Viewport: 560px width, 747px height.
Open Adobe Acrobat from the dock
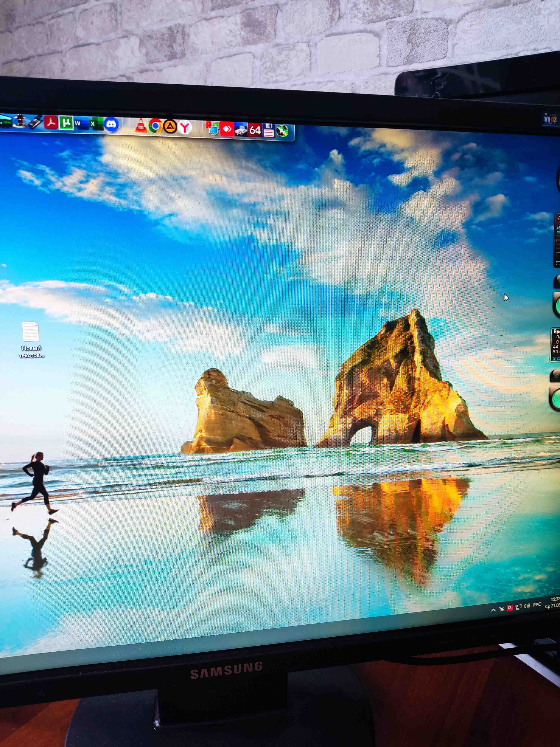51,122
